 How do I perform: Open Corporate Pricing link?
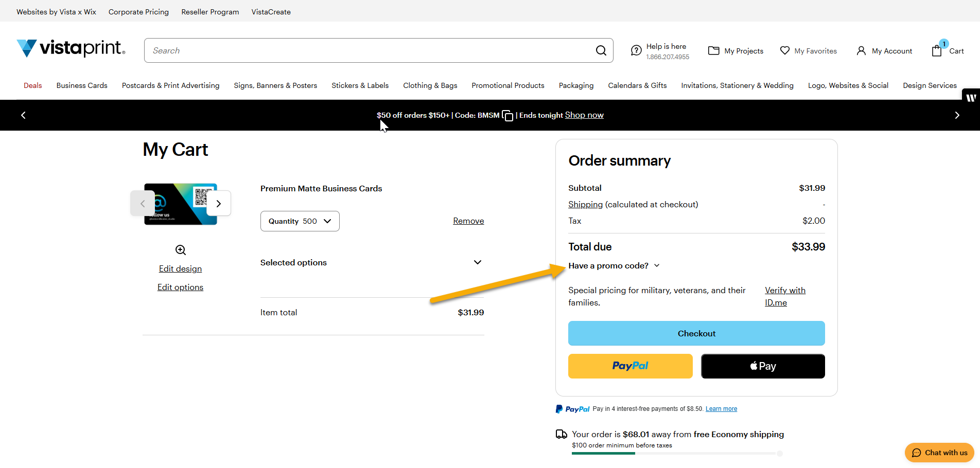(138, 12)
